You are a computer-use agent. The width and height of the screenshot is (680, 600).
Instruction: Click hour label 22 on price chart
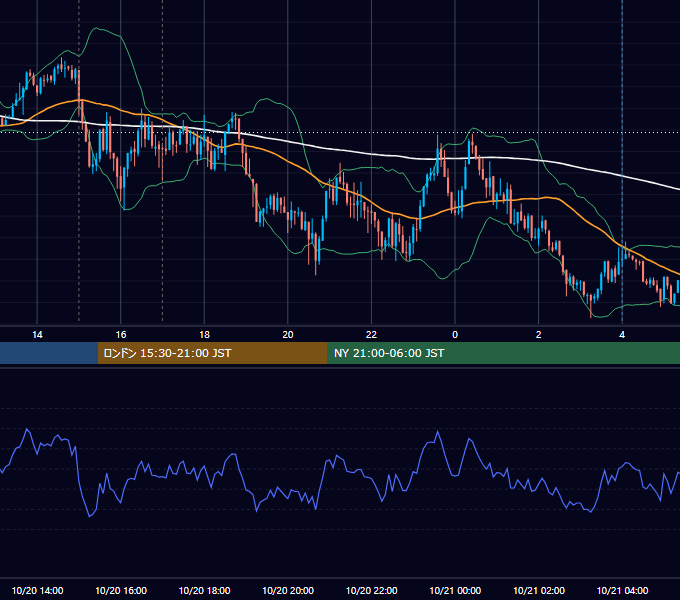371,335
